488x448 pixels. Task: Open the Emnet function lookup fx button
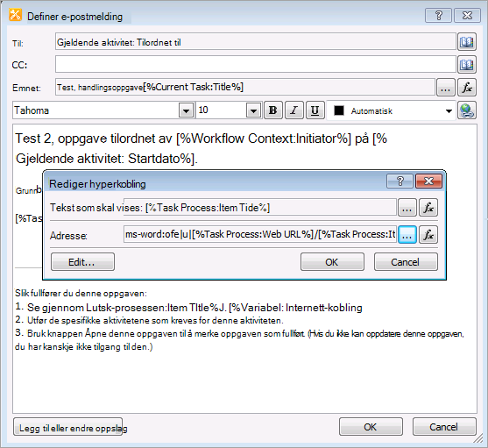(x=467, y=87)
